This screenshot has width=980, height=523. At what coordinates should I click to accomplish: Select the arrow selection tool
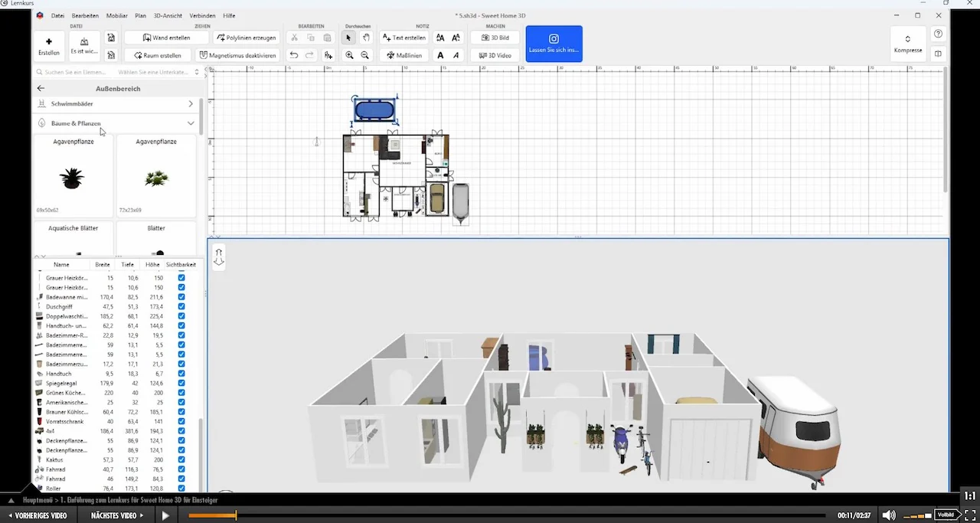[x=349, y=38]
